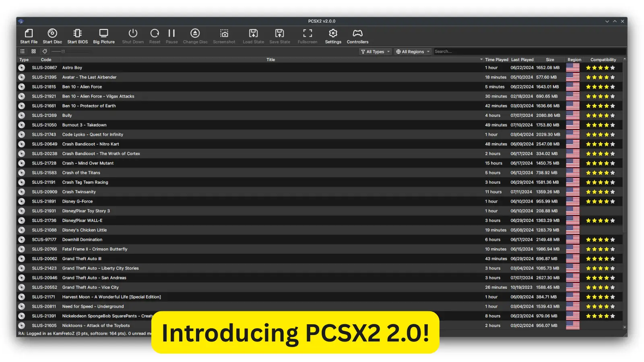Open Controllers configuration
644x362 pixels.
point(357,36)
